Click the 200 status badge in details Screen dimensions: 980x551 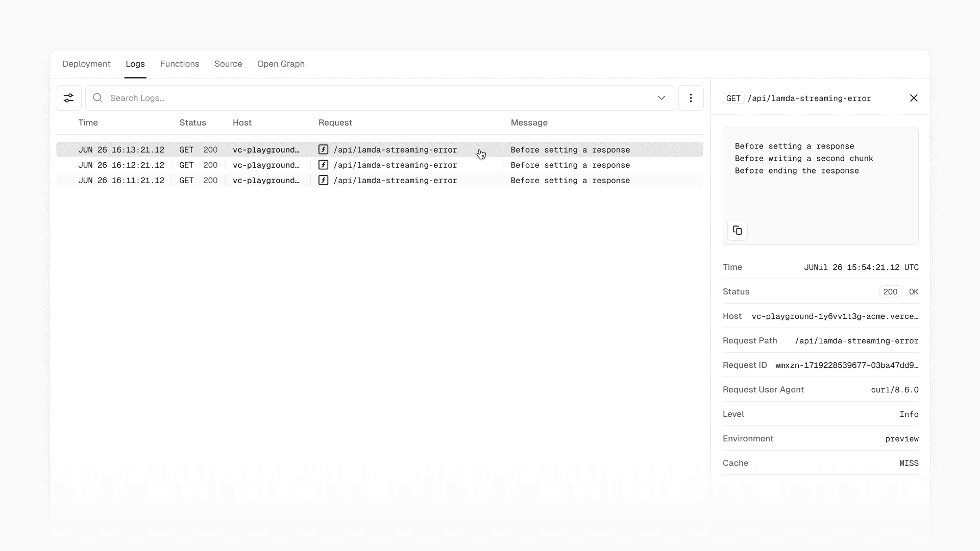coord(890,292)
